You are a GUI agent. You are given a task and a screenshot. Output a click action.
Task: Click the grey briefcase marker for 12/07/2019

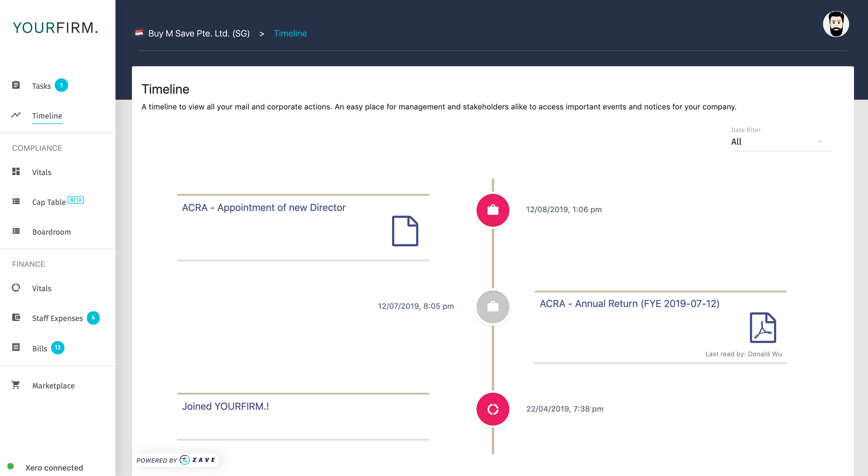493,307
